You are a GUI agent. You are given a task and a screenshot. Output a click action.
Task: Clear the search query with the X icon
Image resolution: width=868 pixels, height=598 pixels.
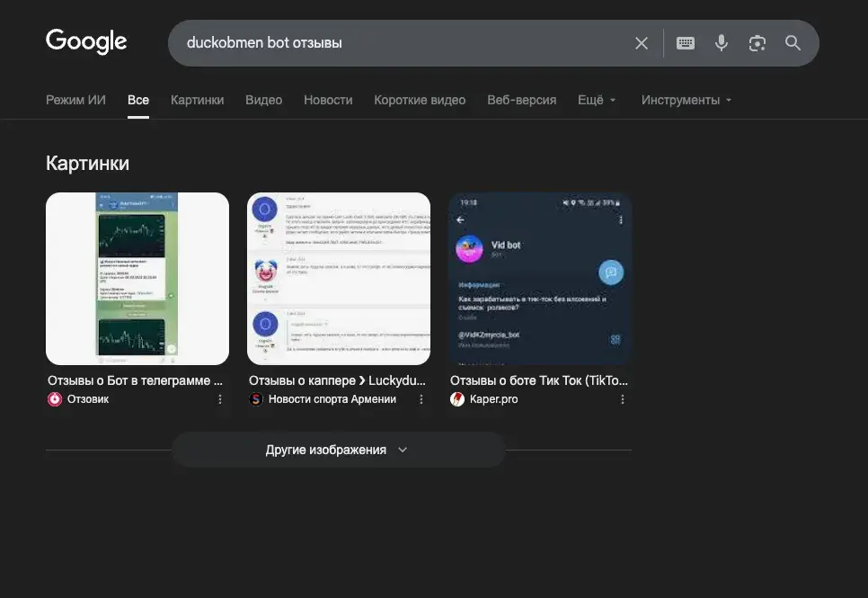tap(642, 43)
